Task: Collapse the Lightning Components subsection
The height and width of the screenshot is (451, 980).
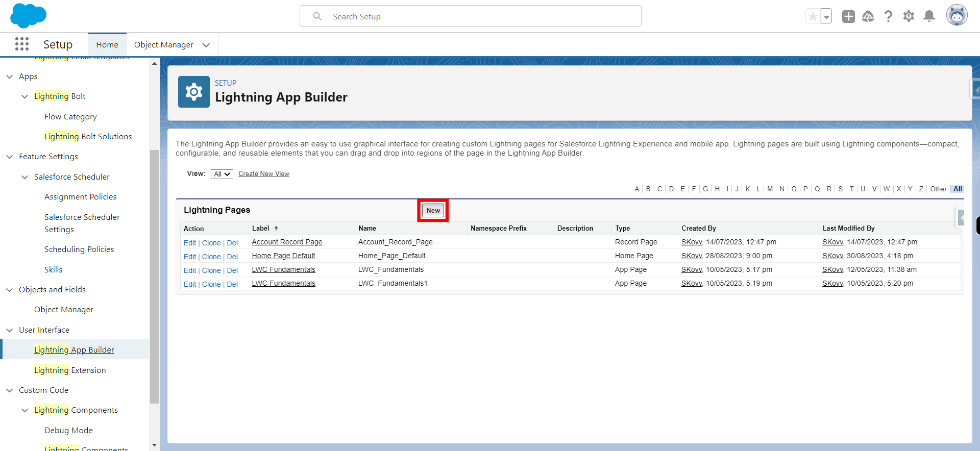Action: point(25,410)
